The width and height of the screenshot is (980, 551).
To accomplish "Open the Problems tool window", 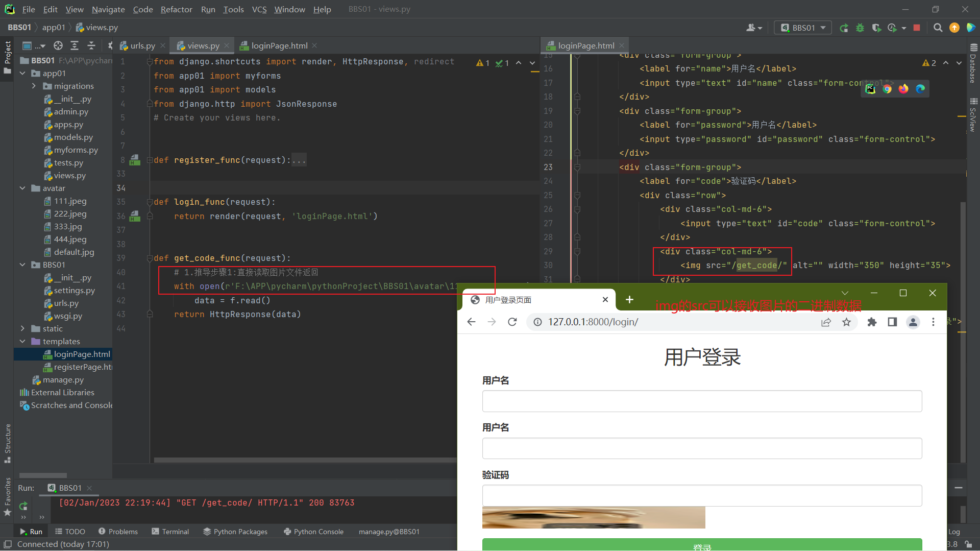I will (118, 532).
